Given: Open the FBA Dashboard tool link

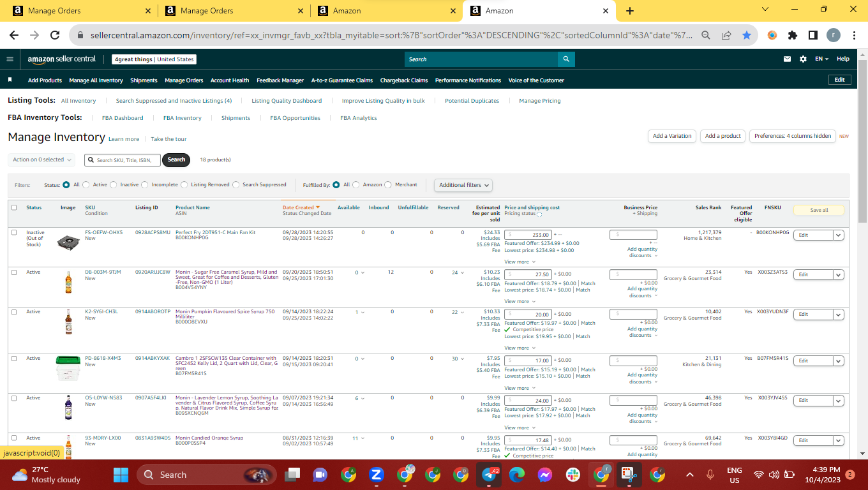Looking at the screenshot, I should 123,118.
